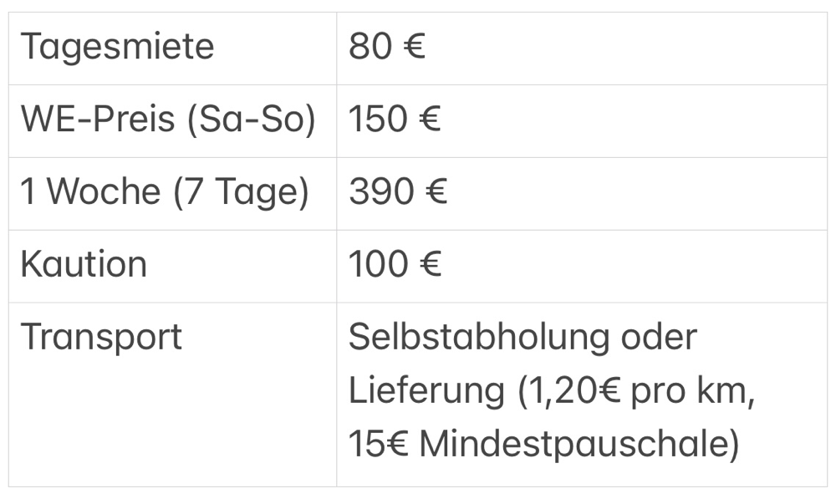Click the (Sa-So) weekend note

pos(251,120)
